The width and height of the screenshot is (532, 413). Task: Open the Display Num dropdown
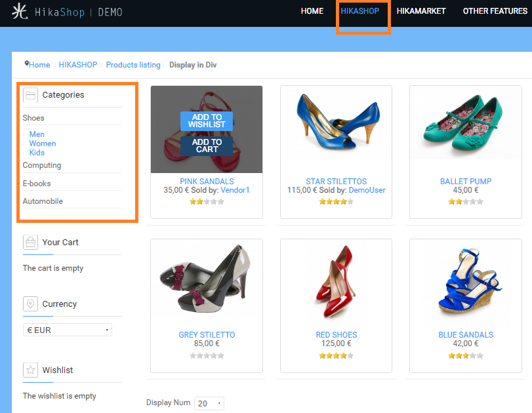click(209, 403)
